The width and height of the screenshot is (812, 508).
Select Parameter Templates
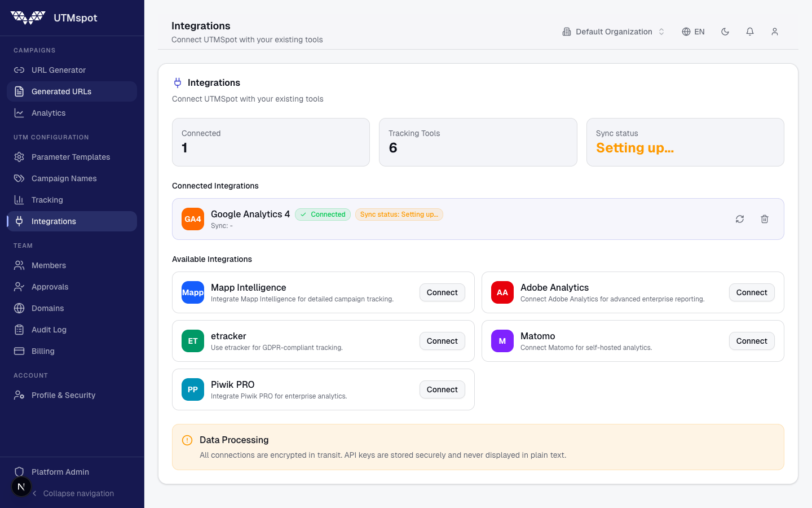click(70, 157)
